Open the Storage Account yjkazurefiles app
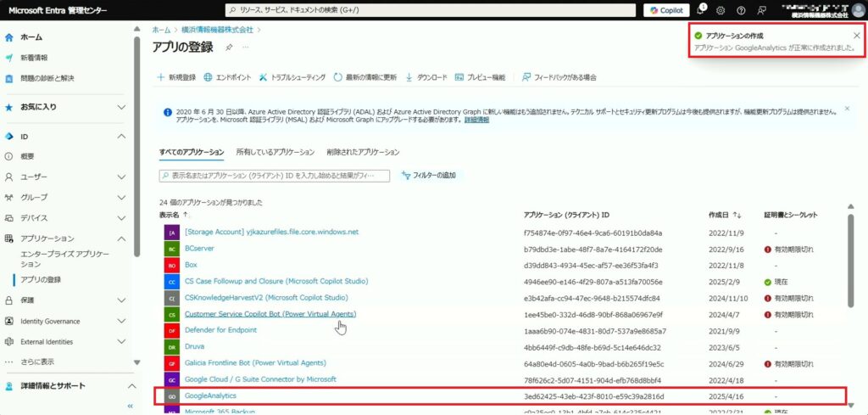This screenshot has height=415, width=868. (272, 232)
